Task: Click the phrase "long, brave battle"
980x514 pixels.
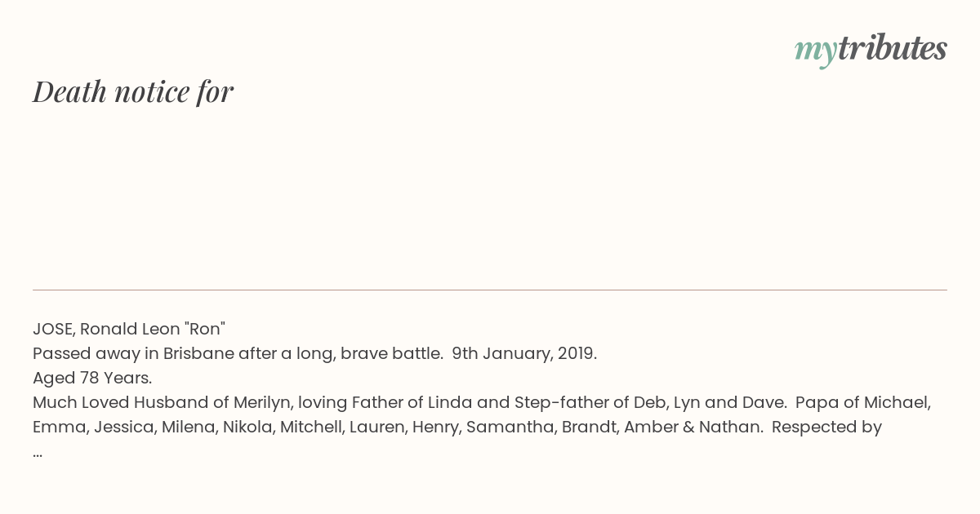Action: (367, 353)
